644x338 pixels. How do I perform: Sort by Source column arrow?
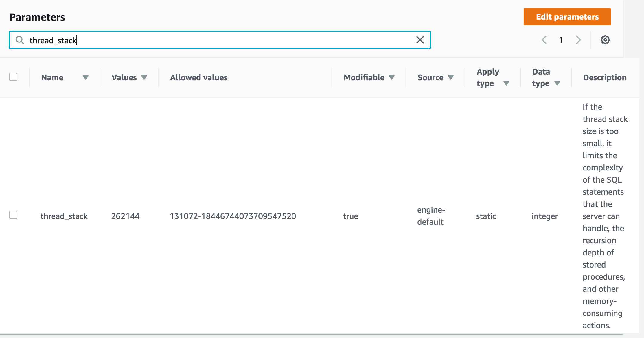(451, 77)
